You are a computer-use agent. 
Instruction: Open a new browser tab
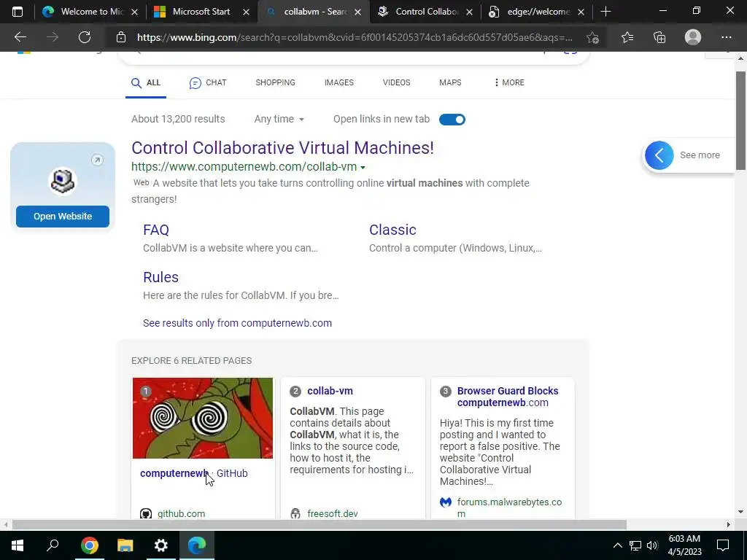pos(605,12)
